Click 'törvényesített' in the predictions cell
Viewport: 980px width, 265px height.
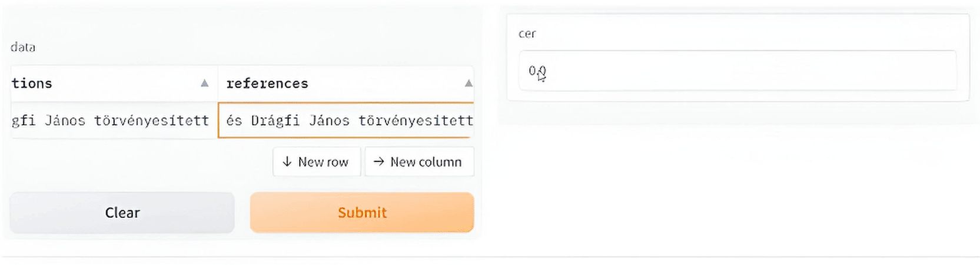(x=152, y=121)
